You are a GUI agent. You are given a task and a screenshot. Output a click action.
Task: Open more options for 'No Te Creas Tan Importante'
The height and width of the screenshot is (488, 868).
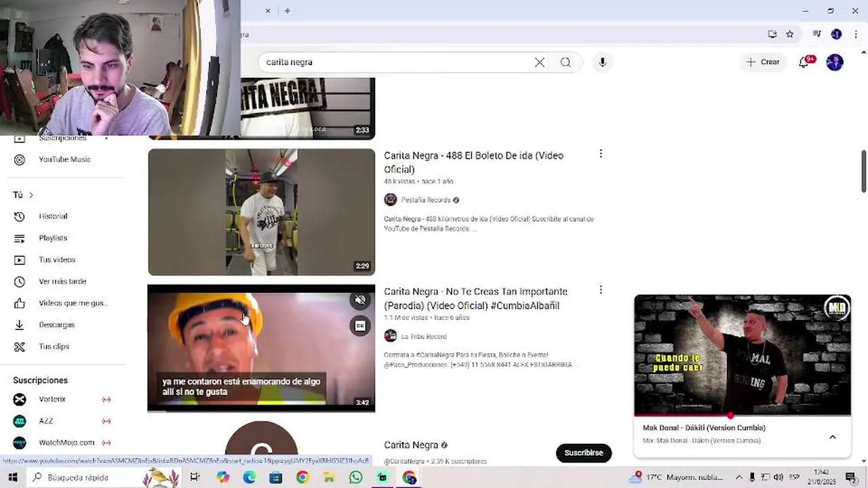(x=601, y=290)
